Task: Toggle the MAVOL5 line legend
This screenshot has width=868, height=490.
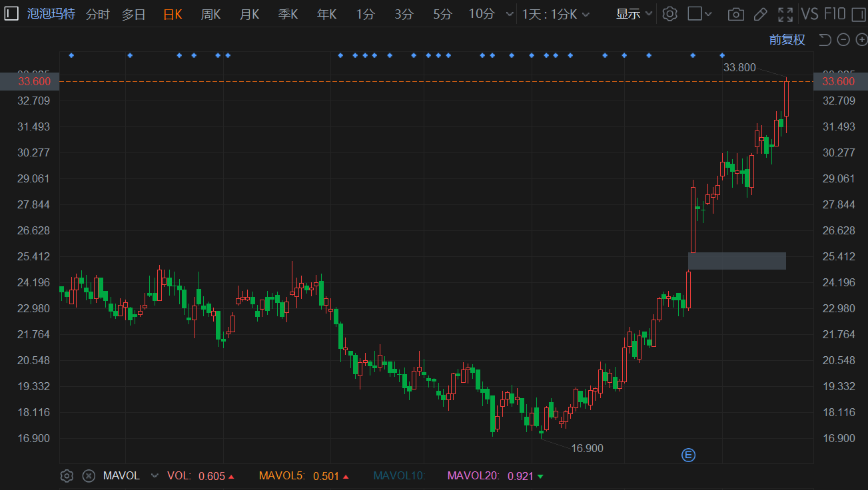Action: point(304,476)
